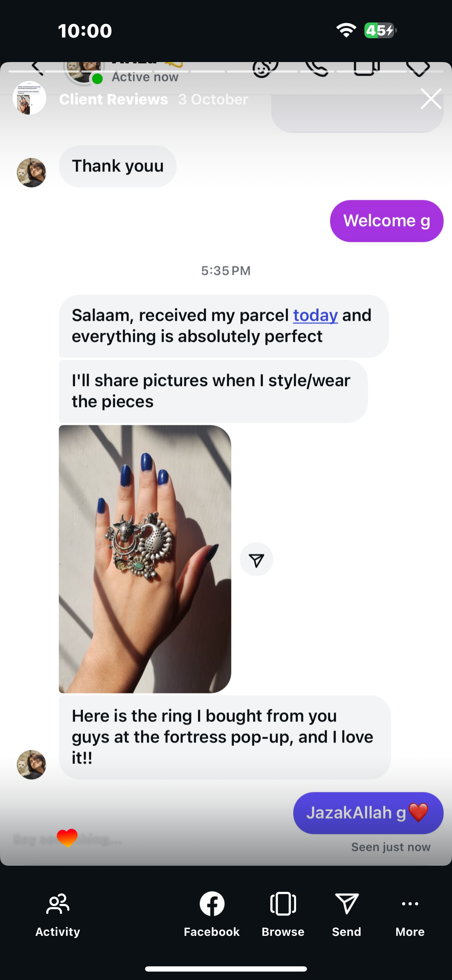Screen dimensions: 452x980
Task: Tap the "Thank youu" message bubble
Action: pos(118,166)
